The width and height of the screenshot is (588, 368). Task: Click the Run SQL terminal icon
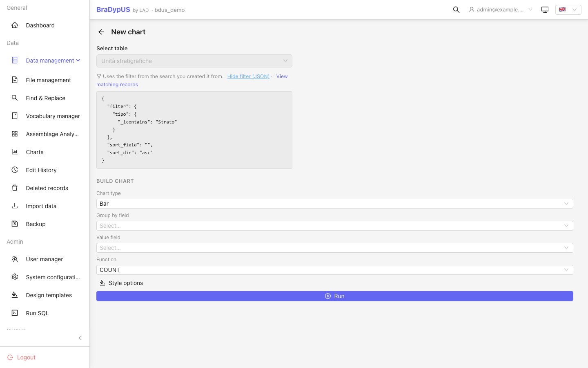(15, 313)
